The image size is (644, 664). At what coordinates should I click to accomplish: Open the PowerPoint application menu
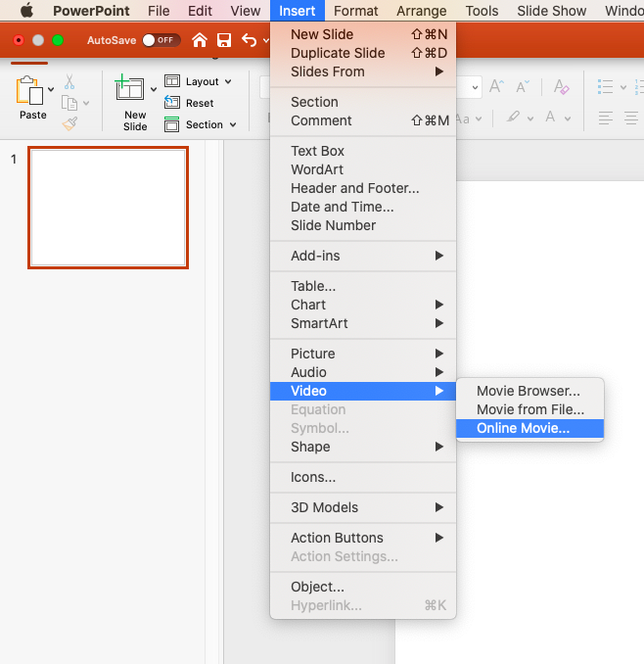tap(91, 11)
